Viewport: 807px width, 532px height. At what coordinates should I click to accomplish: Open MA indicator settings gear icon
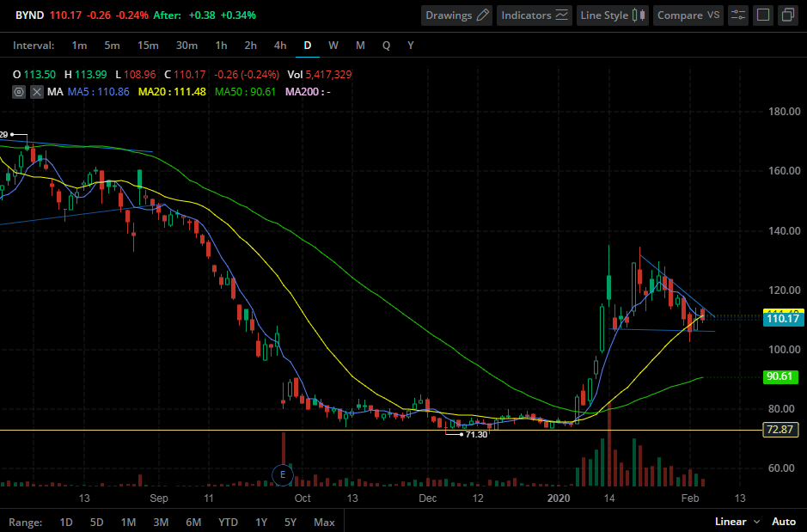pyautogui.click(x=19, y=92)
